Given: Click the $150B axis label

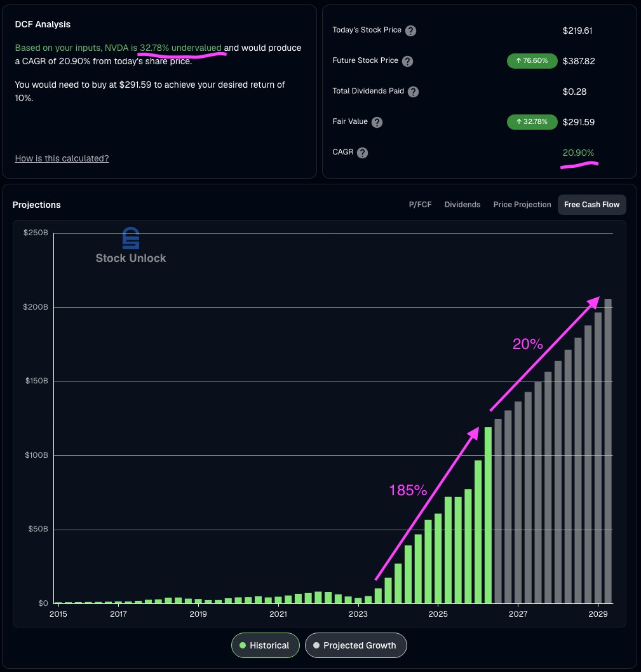Looking at the screenshot, I should (36, 381).
